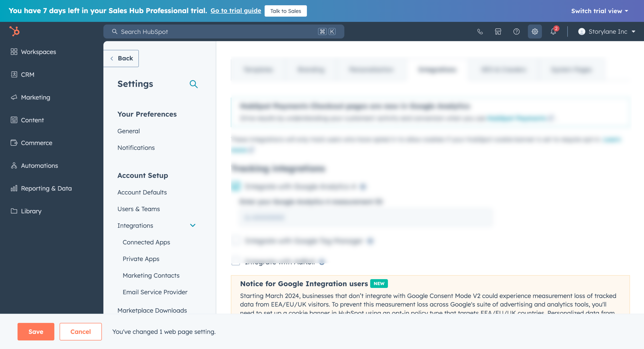This screenshot has width=644, height=349.
Task: Follow the Go to trial guide link
Action: click(236, 11)
